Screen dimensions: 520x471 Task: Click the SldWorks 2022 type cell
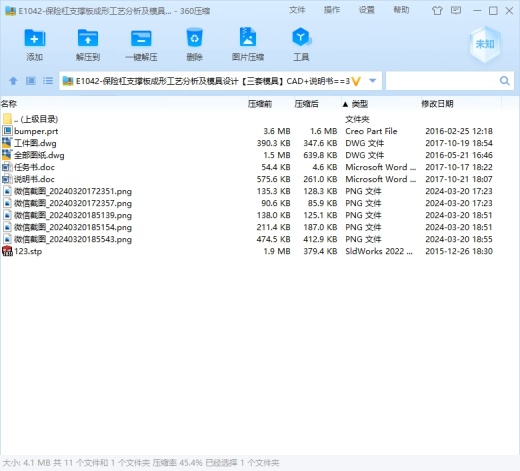[x=379, y=251]
